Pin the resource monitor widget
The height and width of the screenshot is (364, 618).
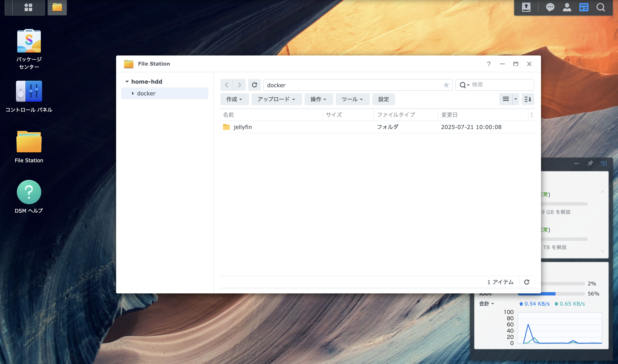pos(590,163)
